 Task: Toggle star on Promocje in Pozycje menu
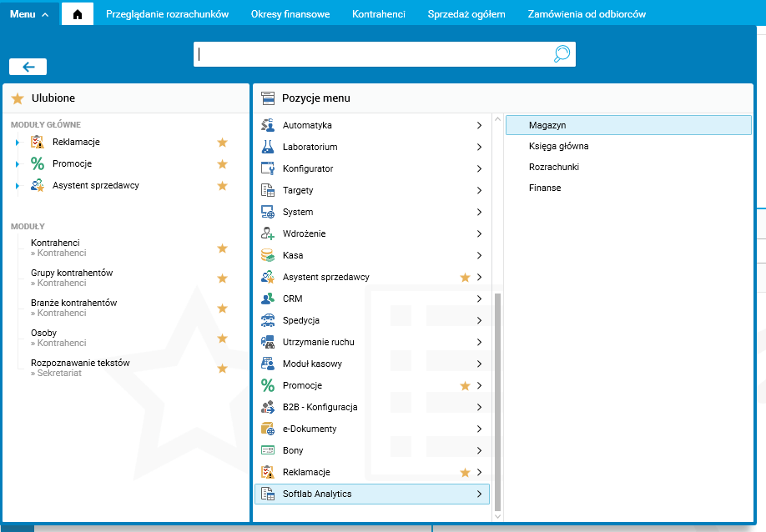pyautogui.click(x=465, y=386)
